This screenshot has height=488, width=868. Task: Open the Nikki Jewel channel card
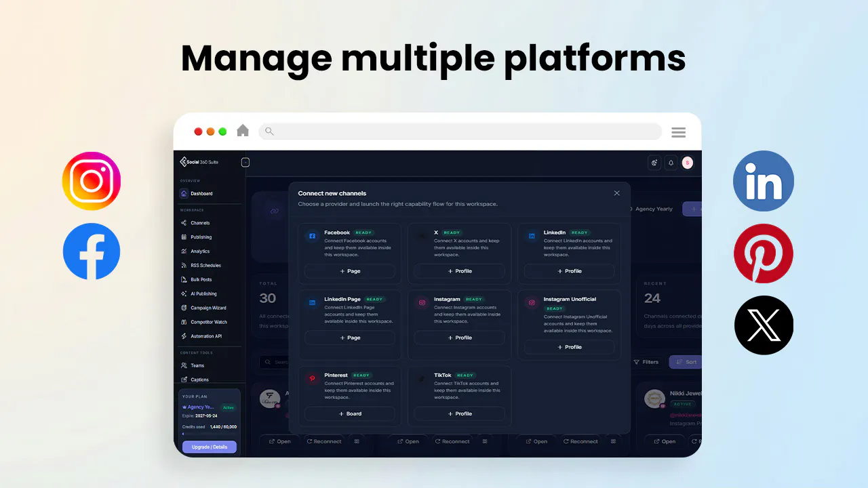(x=669, y=419)
